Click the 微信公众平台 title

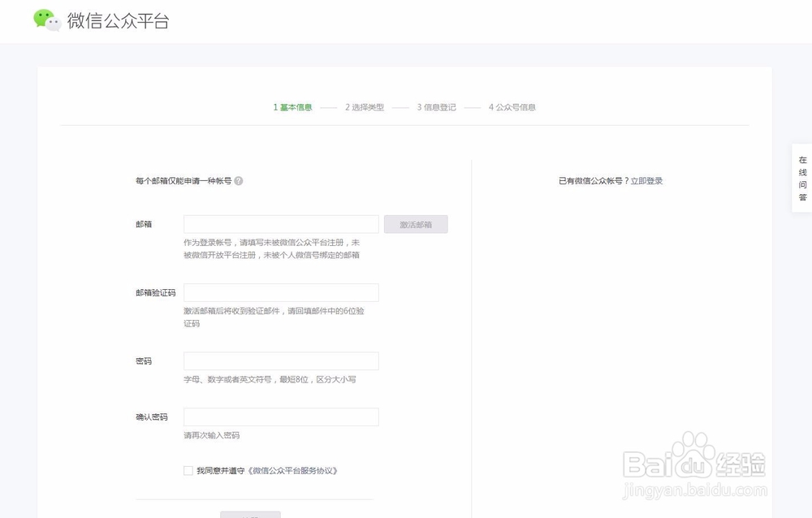[x=118, y=21]
